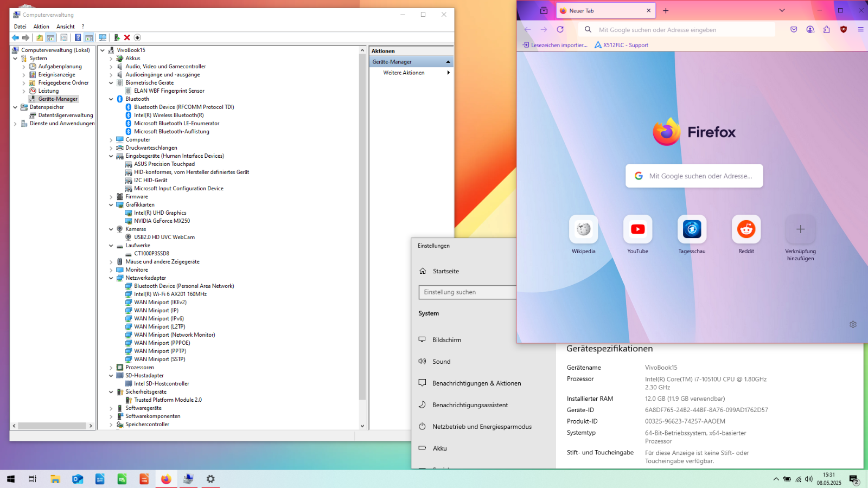Open the Firefox View icon left of tabs
This screenshot has width=868, height=488.
point(544,10)
